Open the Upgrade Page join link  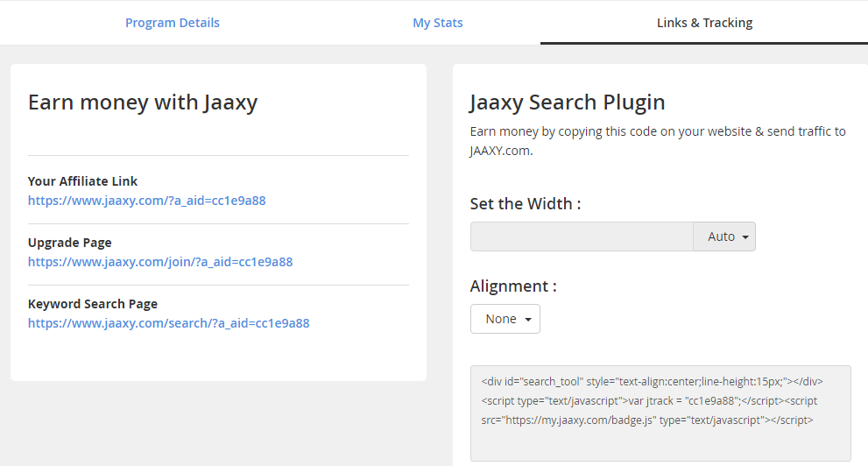point(160,262)
